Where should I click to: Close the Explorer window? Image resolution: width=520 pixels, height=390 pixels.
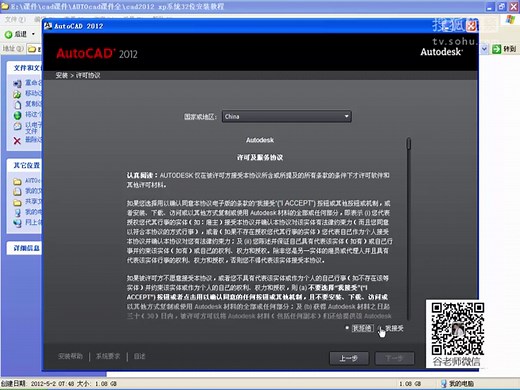(513, 7)
